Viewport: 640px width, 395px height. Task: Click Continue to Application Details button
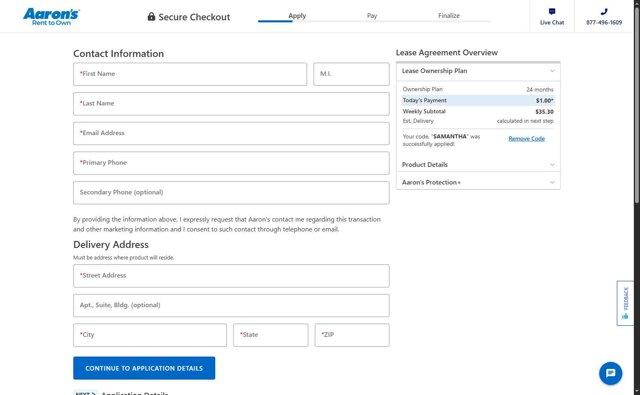[x=144, y=368]
